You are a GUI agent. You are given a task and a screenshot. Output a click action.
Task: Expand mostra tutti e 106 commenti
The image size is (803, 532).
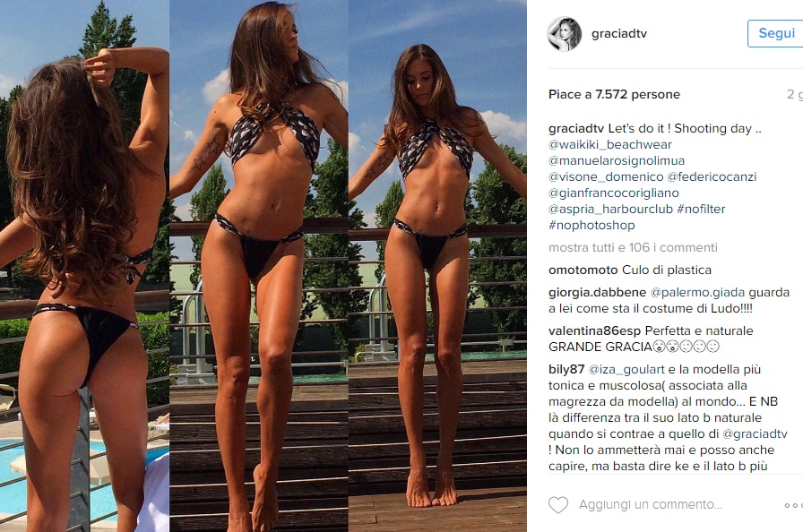(x=633, y=247)
